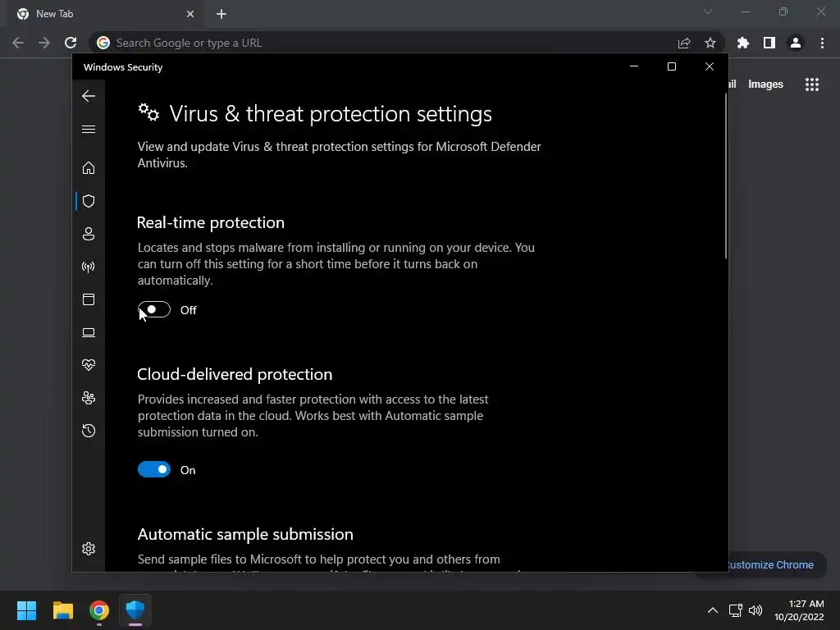Open Google apps grid icon

tap(812, 84)
